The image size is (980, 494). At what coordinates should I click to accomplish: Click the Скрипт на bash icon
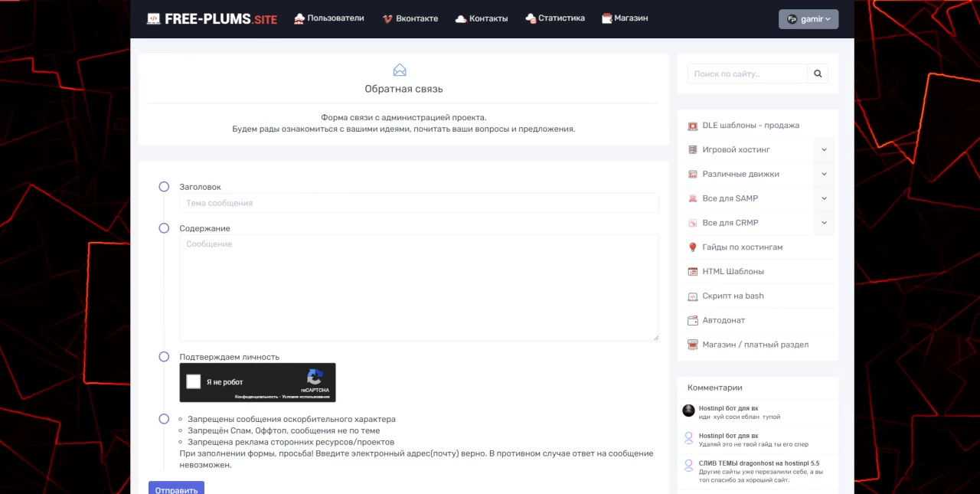point(693,296)
